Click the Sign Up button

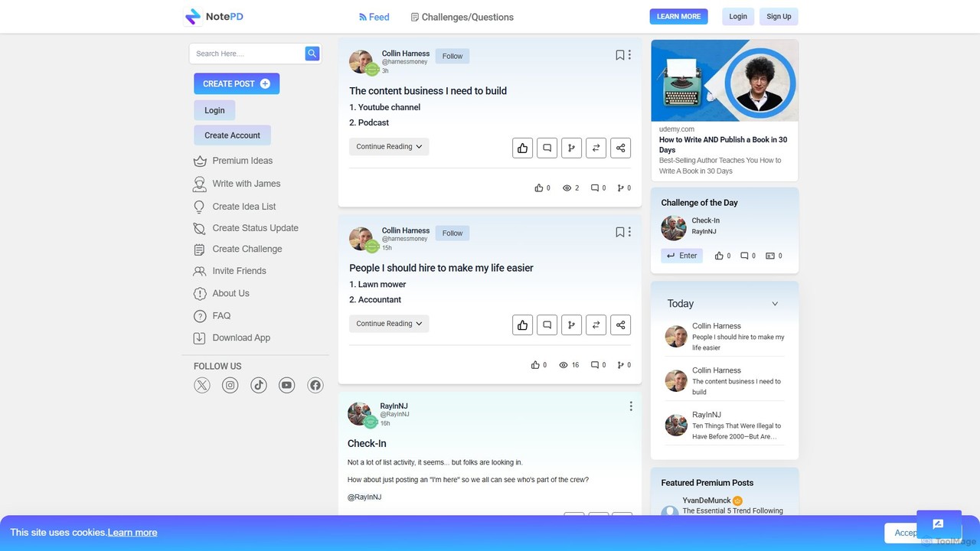point(779,16)
